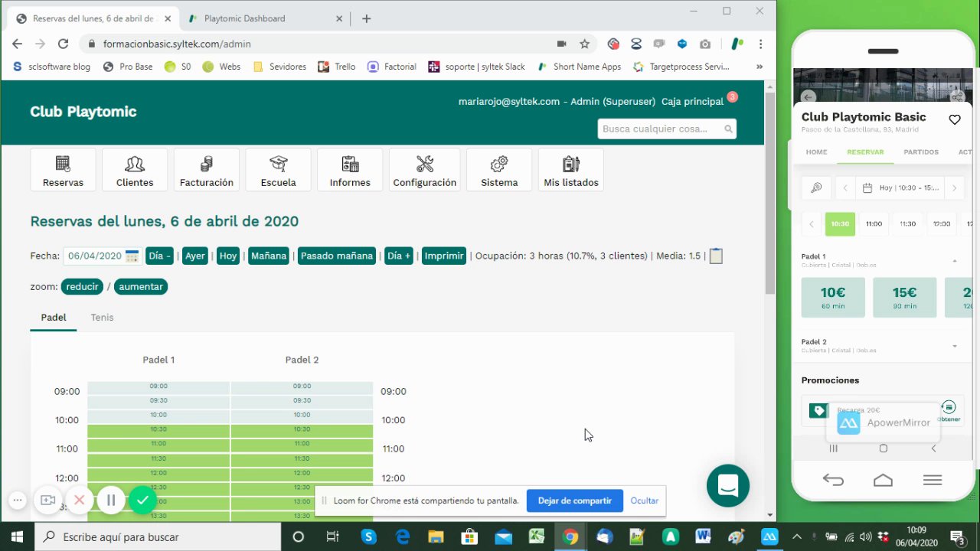Viewport: 980px width, 551px height.
Task: Click the Pasado mañana button
Action: pos(337,256)
